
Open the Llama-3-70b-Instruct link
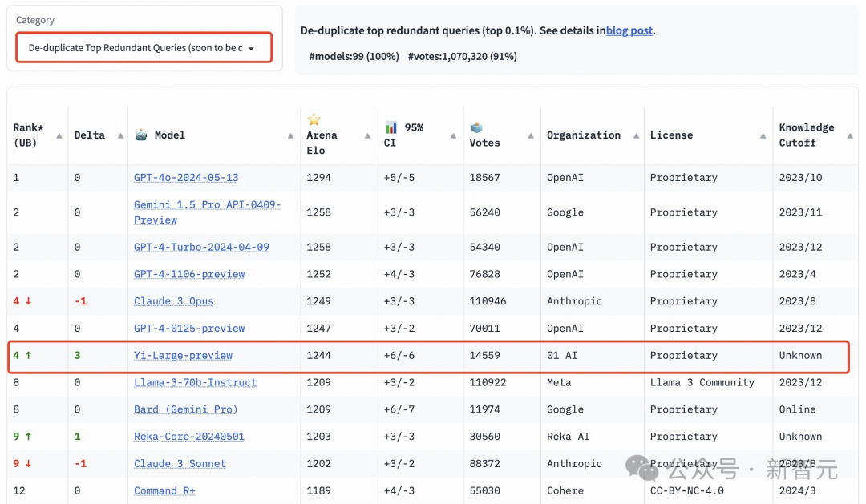click(x=195, y=382)
